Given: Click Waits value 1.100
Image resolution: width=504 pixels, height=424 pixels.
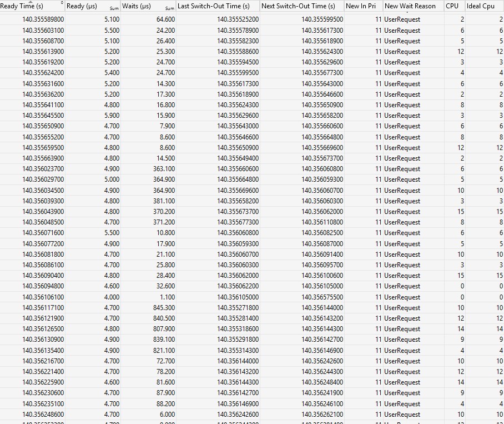Looking at the screenshot, I should [x=168, y=297].
